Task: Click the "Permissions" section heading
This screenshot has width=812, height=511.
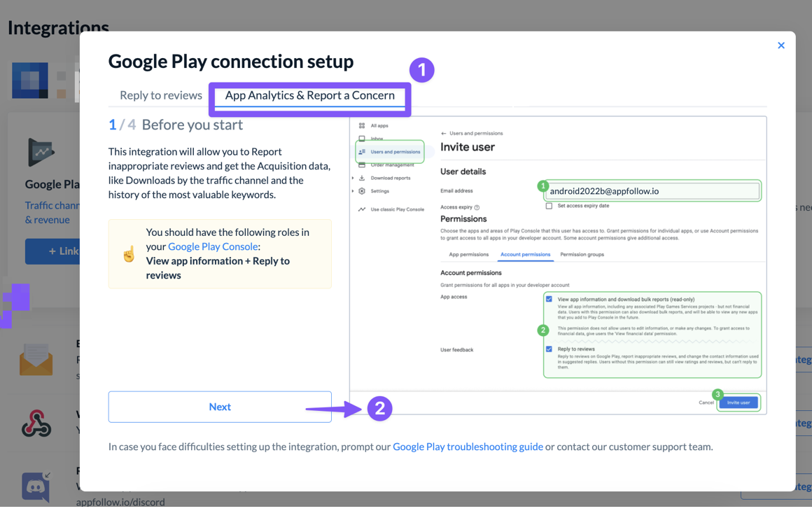Action: [x=463, y=219]
